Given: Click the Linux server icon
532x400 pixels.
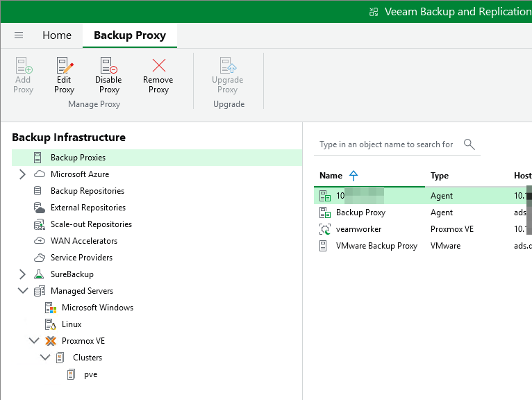Looking at the screenshot, I should tap(51, 324).
